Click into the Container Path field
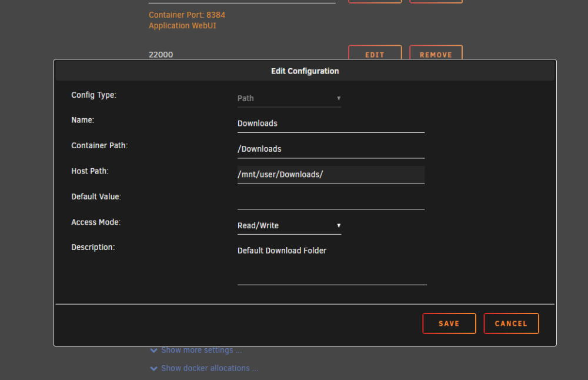The image size is (588, 380). [x=330, y=149]
